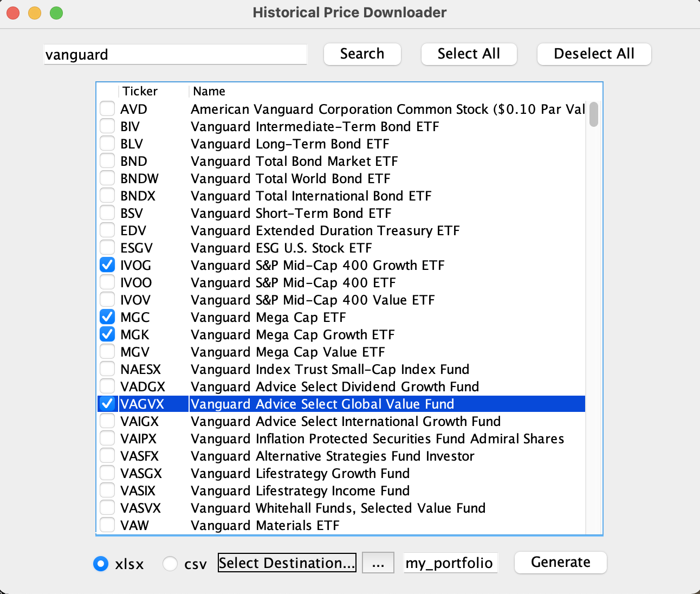
Task: Check the VAIPX ticker checkbox
Action: 107,438
